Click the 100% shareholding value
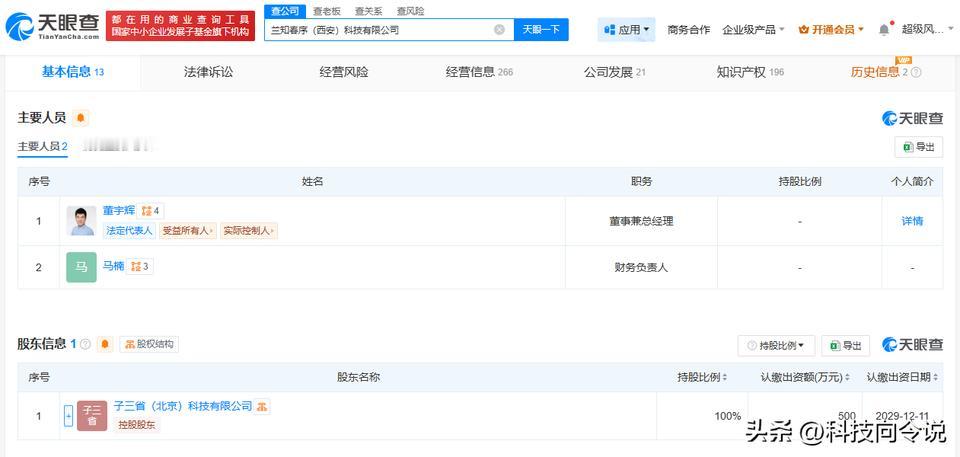This screenshot has height=457, width=960. [x=727, y=416]
